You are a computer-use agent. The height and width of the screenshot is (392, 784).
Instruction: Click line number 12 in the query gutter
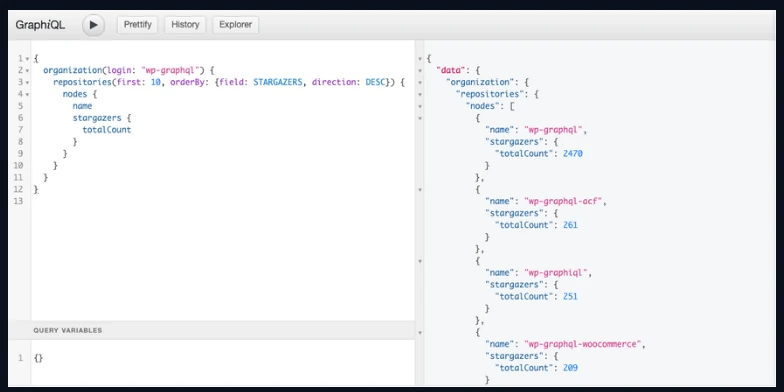18,189
